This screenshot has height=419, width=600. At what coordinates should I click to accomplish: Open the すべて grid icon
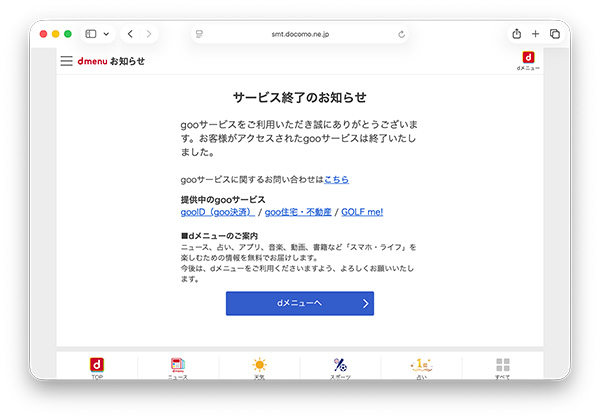(502, 367)
